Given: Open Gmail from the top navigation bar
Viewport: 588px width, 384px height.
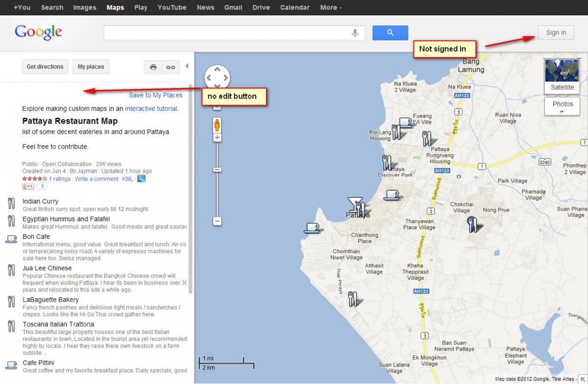Looking at the screenshot, I should click(x=233, y=7).
